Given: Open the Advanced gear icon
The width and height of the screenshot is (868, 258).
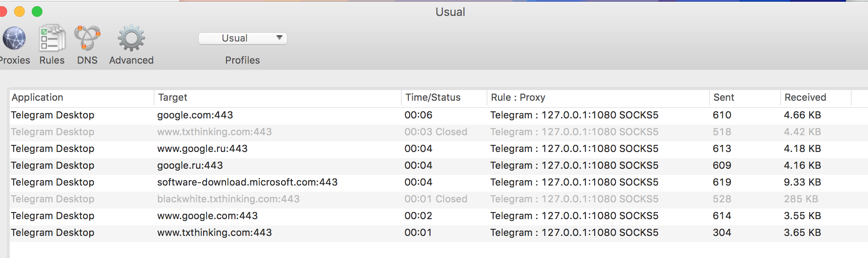Looking at the screenshot, I should click(x=131, y=38).
